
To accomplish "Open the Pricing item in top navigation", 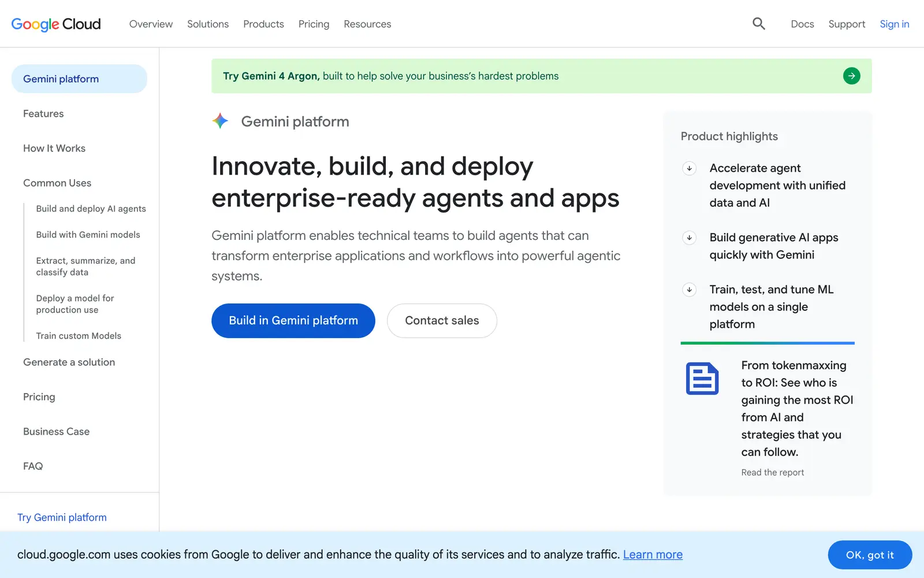I will coord(314,24).
